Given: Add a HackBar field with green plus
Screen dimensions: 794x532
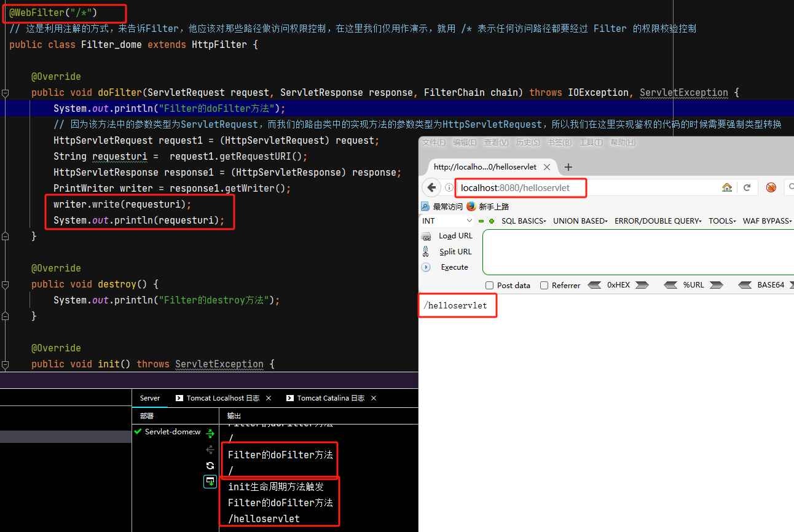Looking at the screenshot, I should [491, 221].
